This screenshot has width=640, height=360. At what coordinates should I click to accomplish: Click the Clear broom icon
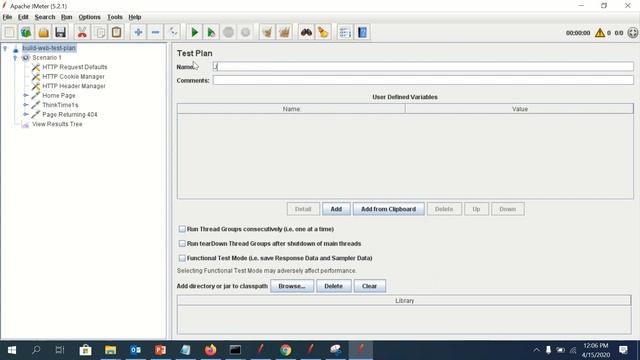click(267, 32)
